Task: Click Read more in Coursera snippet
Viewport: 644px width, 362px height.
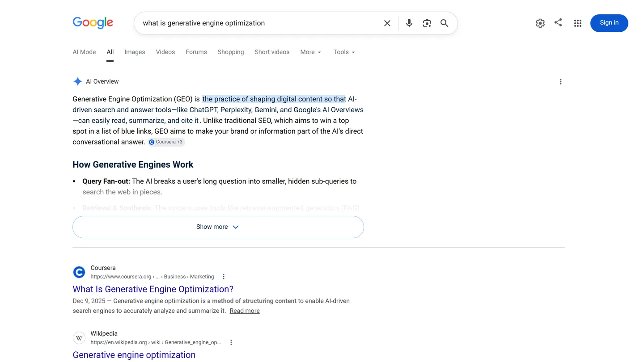Action: click(x=245, y=311)
